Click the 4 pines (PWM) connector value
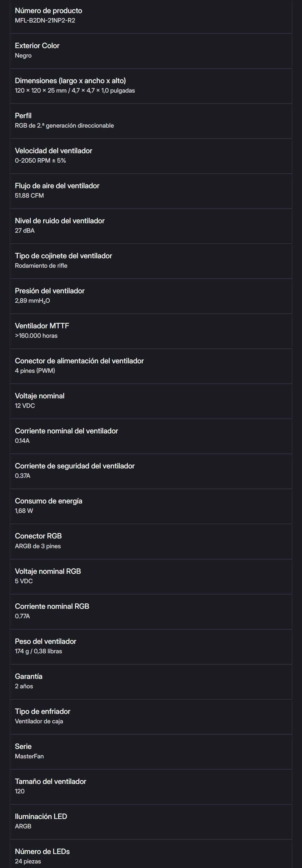The image size is (302, 868). (35, 371)
